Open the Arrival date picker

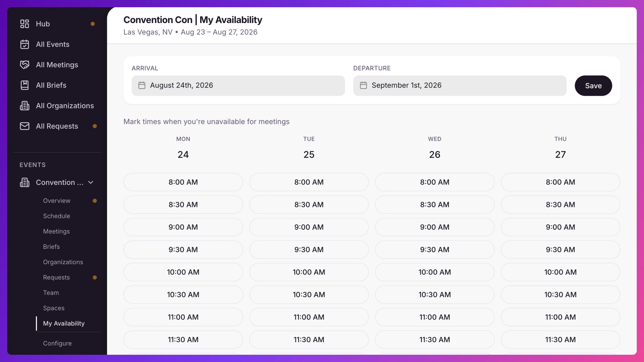tap(238, 86)
